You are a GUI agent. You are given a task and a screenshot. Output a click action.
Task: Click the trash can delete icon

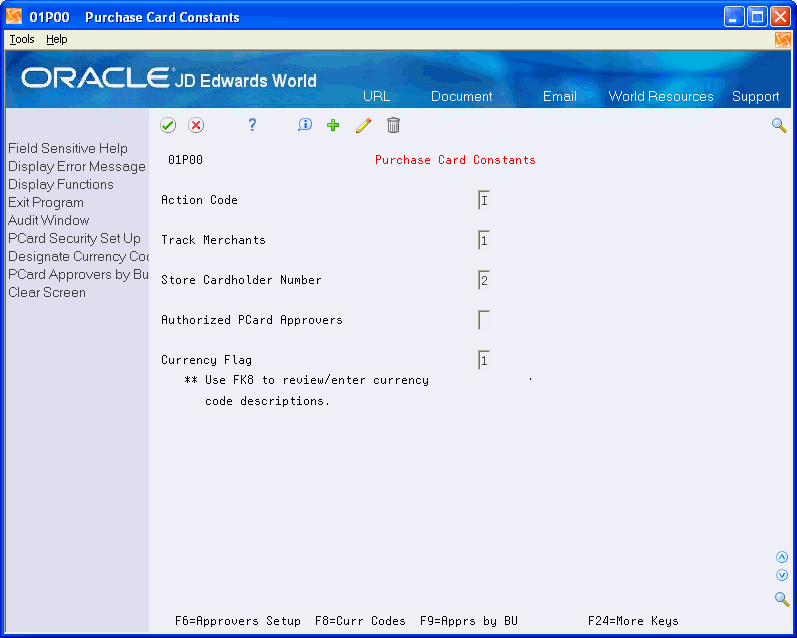pyautogui.click(x=393, y=125)
